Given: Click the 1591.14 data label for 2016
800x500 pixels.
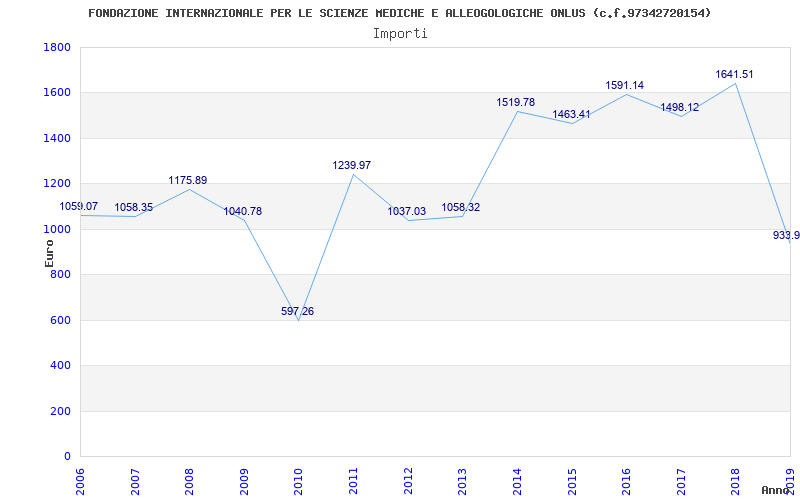Looking at the screenshot, I should (x=624, y=86).
